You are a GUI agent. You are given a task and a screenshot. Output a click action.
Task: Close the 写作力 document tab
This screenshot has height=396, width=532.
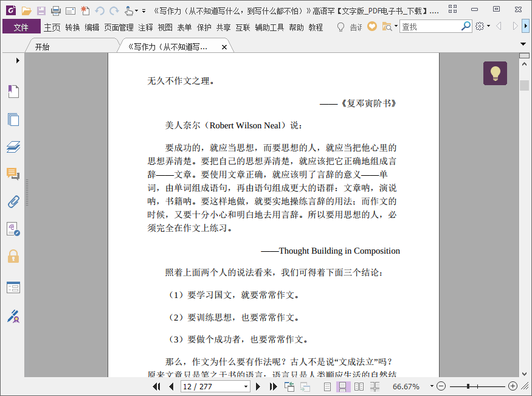[224, 47]
